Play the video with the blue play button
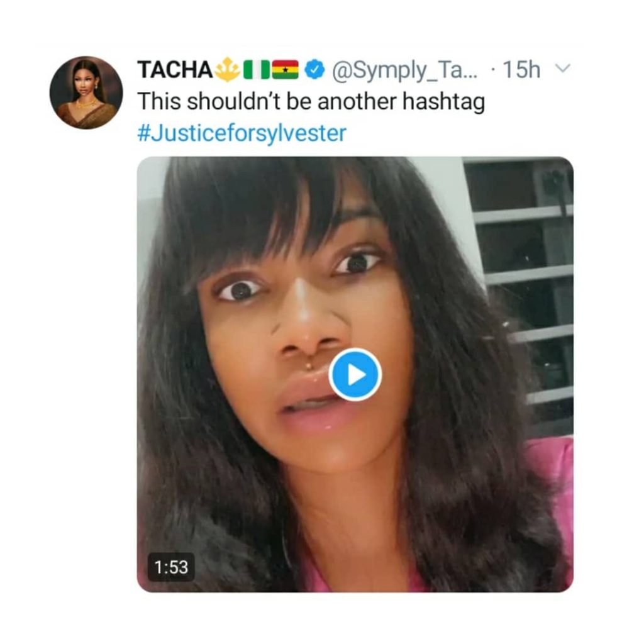 click(355, 375)
